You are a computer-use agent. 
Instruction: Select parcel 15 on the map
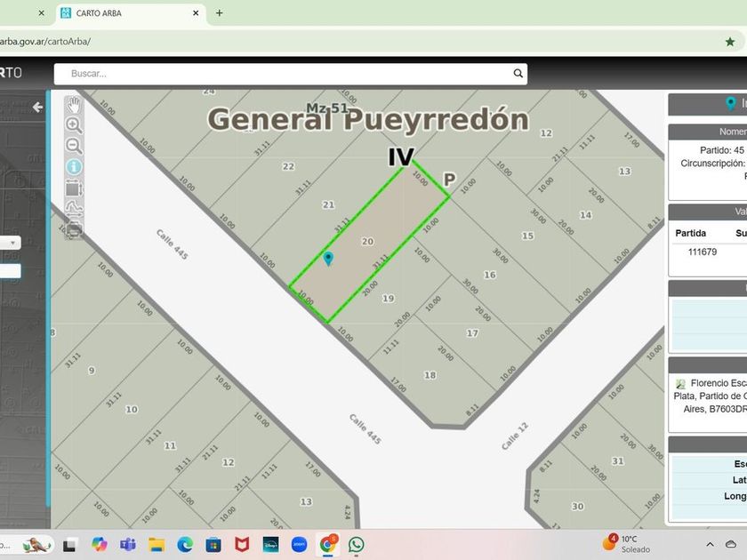(x=527, y=236)
